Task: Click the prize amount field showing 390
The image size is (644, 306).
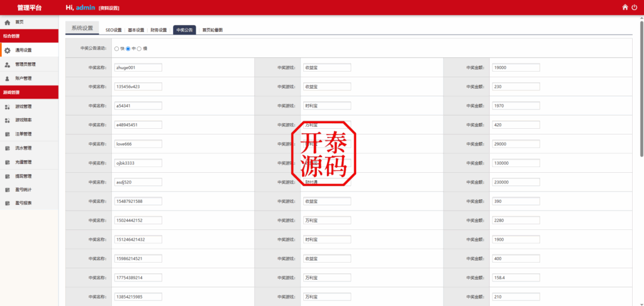Action: 516,202
